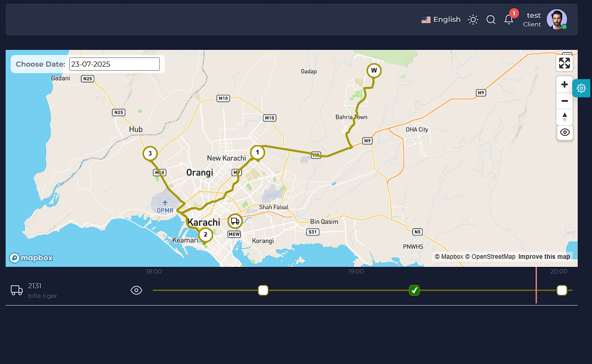Open English language dropdown
The image size is (592, 364).
coord(441,20)
